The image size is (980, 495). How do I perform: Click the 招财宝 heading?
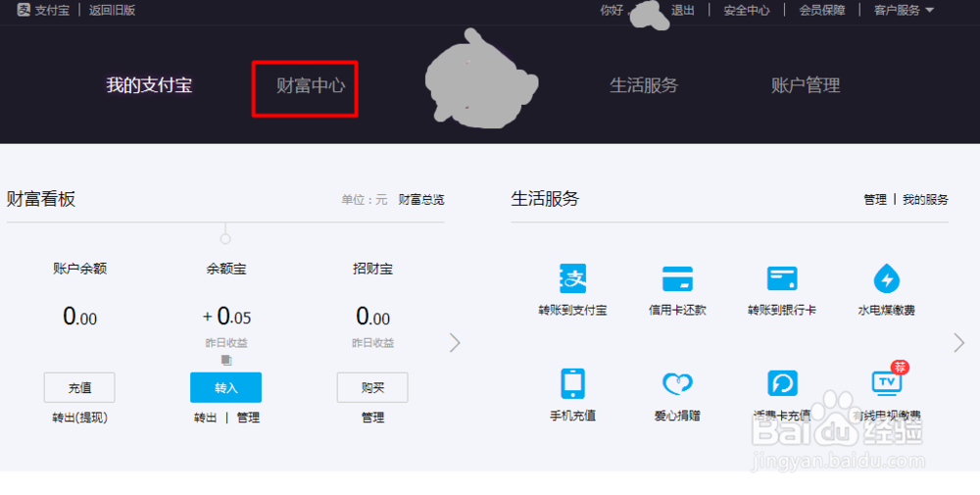[x=372, y=269]
